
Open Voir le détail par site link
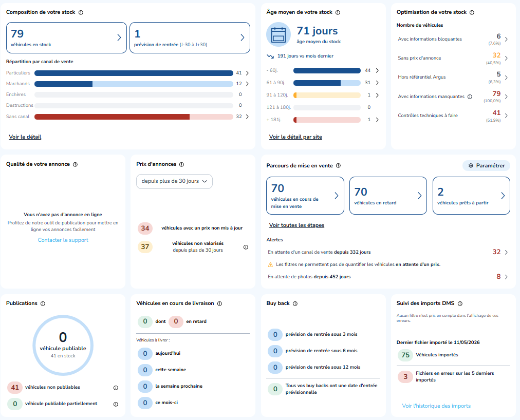coord(295,137)
